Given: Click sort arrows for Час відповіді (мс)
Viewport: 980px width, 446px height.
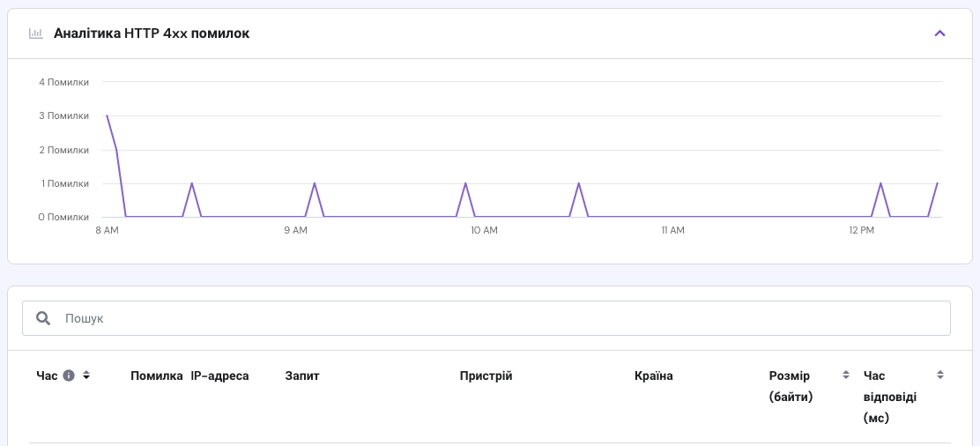Looking at the screenshot, I should click(x=940, y=375).
